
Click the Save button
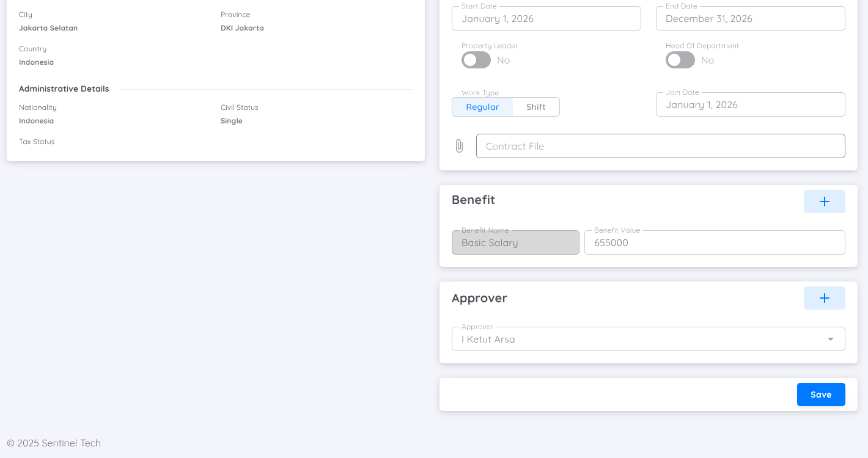[x=821, y=394]
